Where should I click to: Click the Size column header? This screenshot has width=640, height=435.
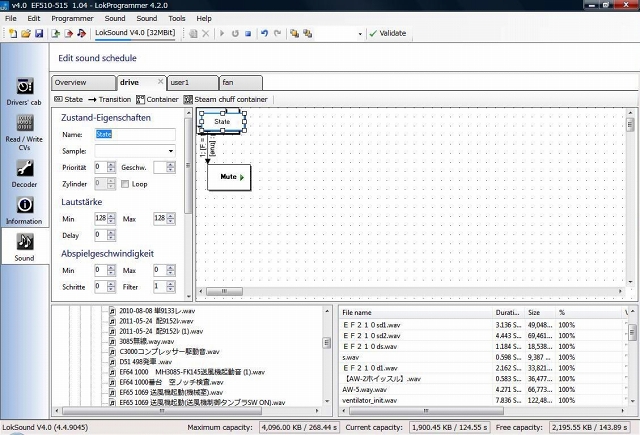click(x=540, y=313)
